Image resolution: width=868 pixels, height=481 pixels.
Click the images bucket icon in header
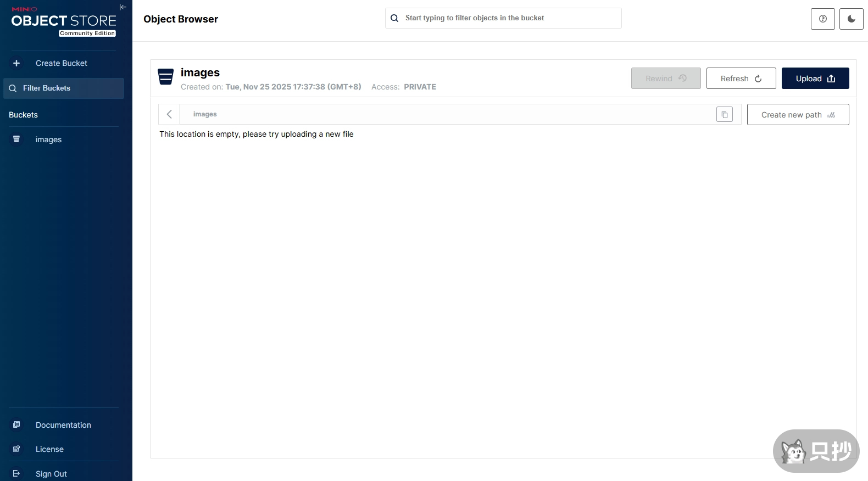tap(165, 77)
